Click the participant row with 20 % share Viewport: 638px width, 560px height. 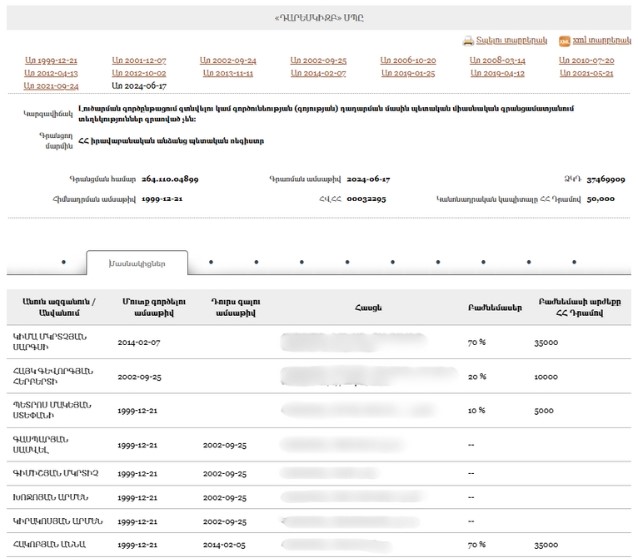pos(320,377)
